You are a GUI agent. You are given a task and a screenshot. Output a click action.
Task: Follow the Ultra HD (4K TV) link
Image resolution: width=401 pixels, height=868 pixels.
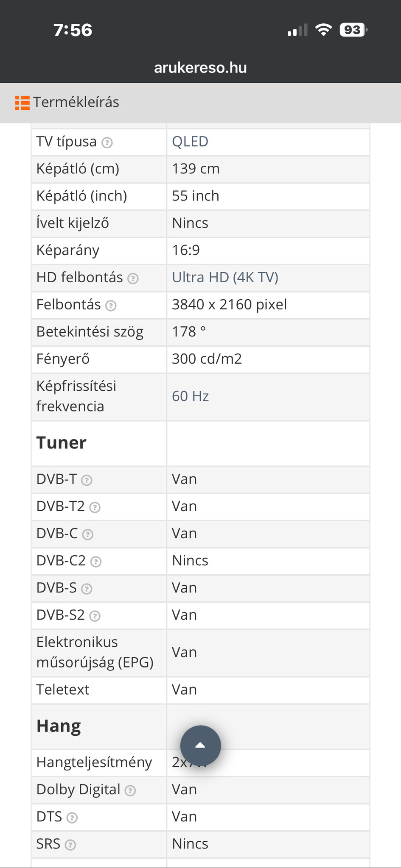coord(225,277)
